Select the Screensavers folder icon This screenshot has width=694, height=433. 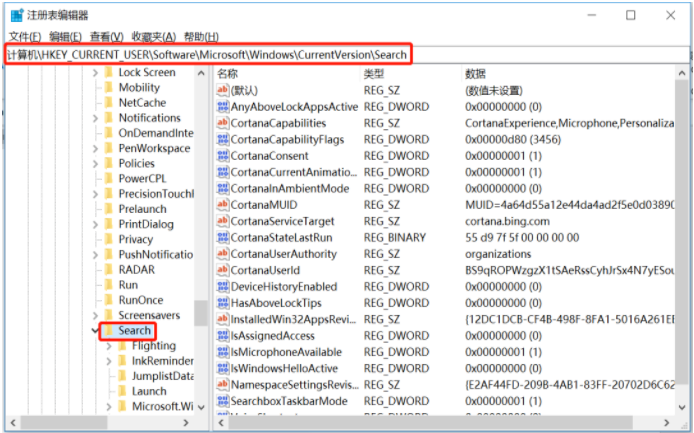tap(108, 315)
